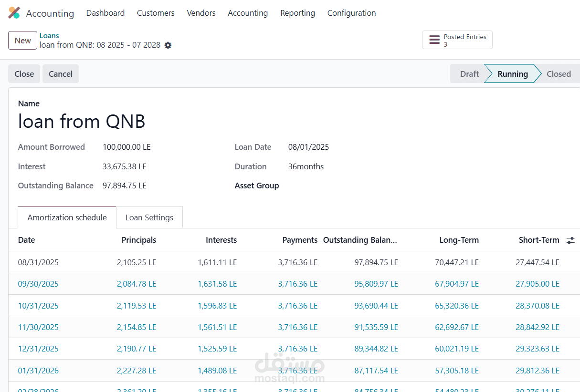Click the Loan Date value 08/01/2025

[308, 147]
